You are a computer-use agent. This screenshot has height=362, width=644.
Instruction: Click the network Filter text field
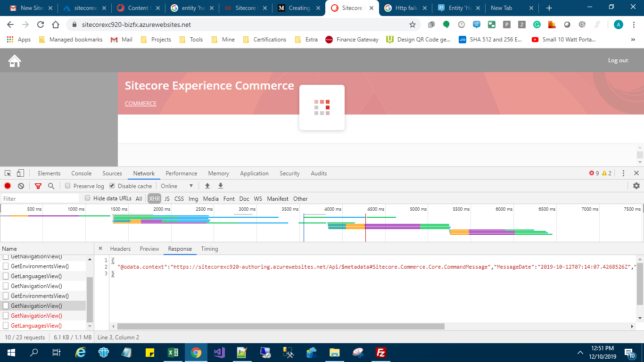40,198
